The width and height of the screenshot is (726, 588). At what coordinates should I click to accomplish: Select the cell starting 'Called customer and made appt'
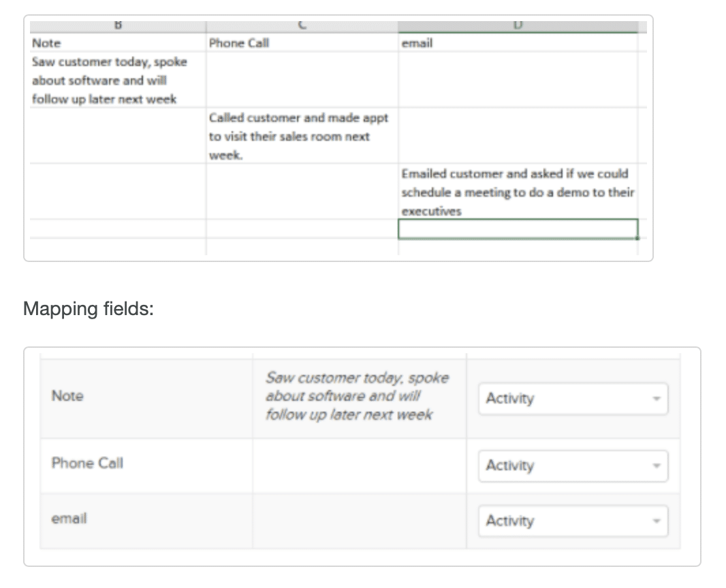pyautogui.click(x=300, y=136)
